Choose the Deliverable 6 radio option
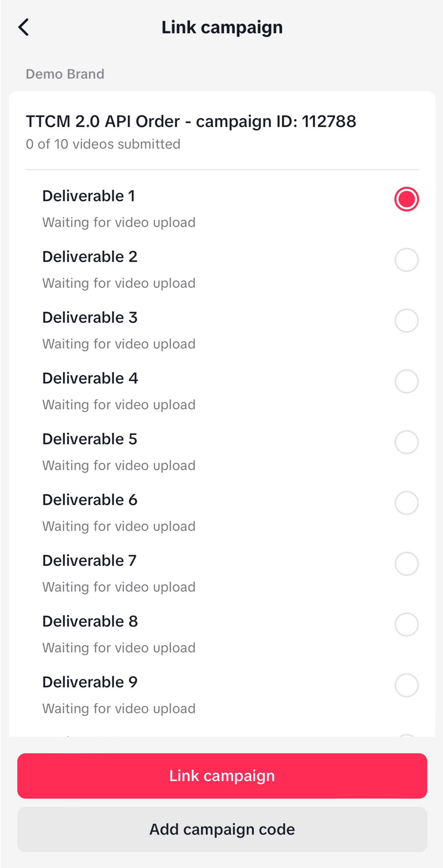 pyautogui.click(x=406, y=503)
